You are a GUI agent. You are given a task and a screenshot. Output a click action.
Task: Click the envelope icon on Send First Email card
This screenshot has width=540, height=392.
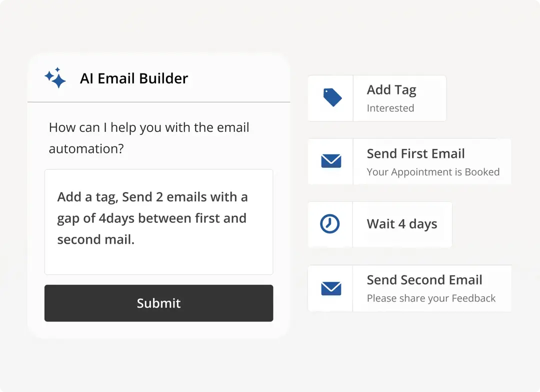pos(330,161)
